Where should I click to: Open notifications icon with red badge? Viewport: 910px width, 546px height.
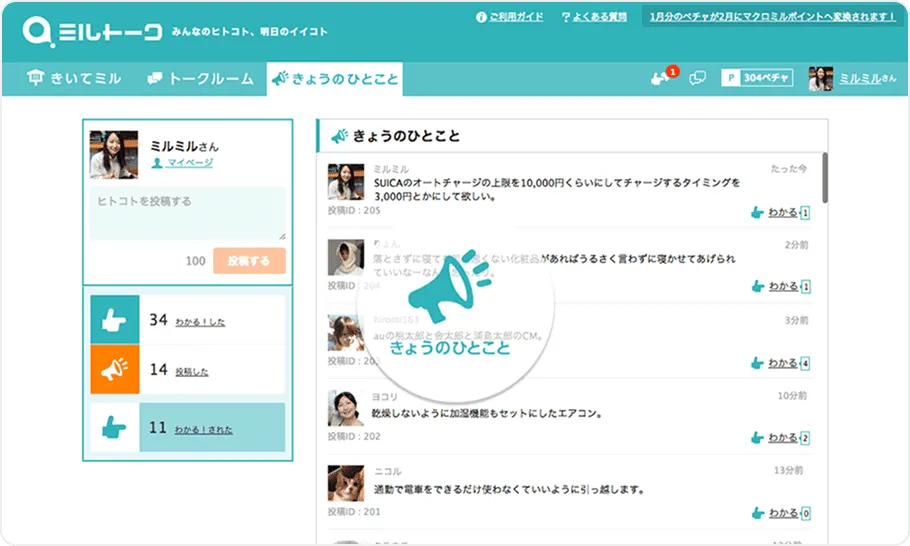coord(659,78)
